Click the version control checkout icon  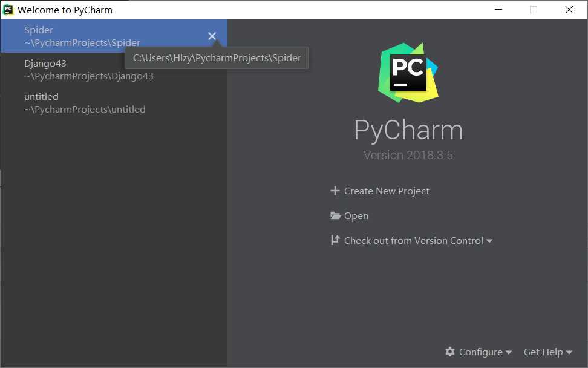pyautogui.click(x=335, y=240)
